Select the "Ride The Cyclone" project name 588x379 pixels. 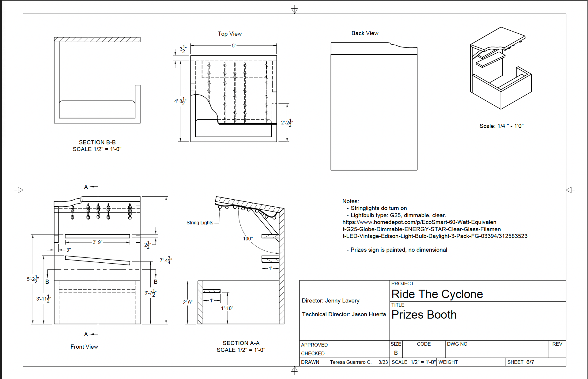[437, 294]
